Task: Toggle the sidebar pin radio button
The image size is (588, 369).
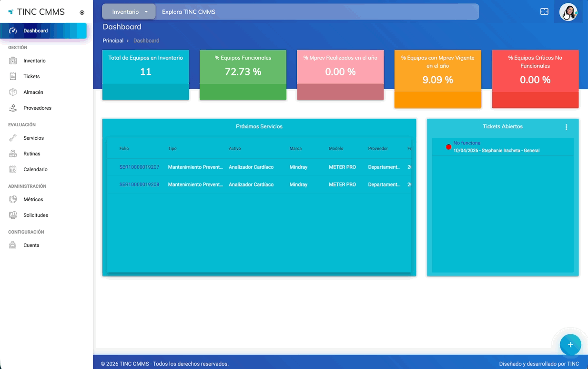Action: (82, 13)
